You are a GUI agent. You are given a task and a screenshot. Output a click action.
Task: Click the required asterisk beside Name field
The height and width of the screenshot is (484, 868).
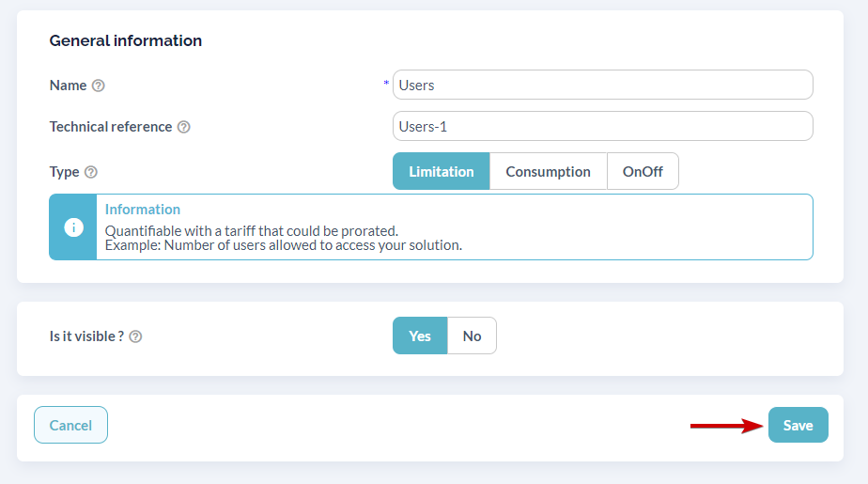pyautogui.click(x=386, y=83)
